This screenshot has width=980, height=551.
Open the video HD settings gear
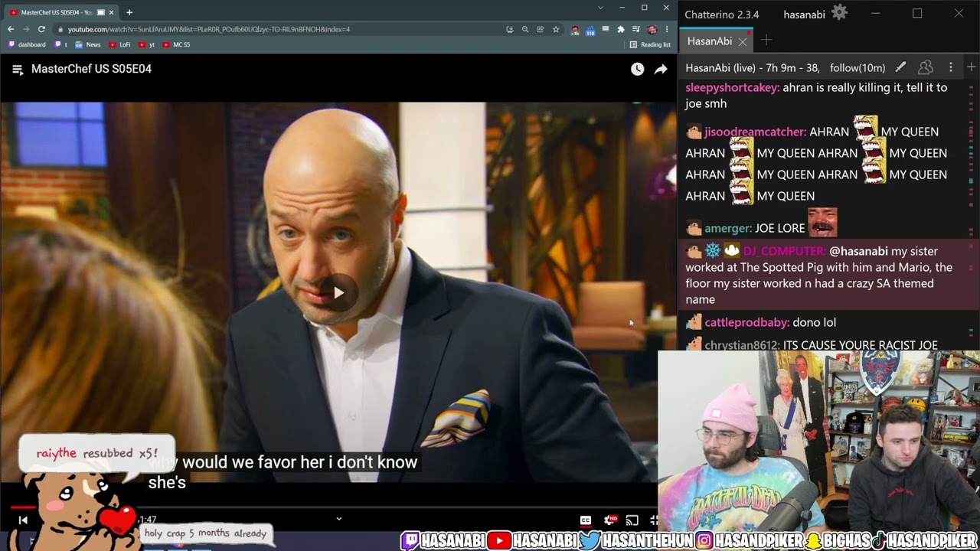(x=609, y=520)
